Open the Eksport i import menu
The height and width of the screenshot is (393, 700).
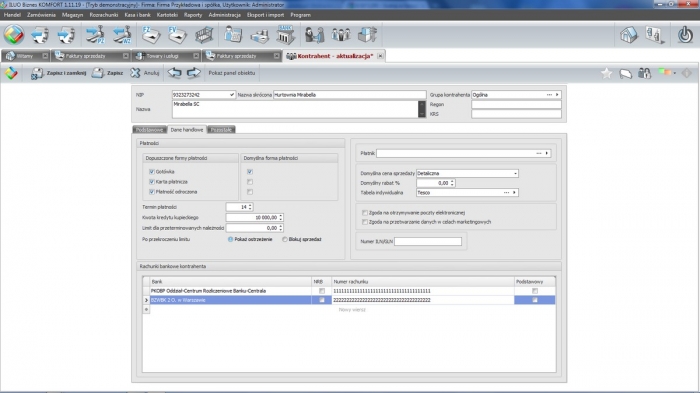tap(265, 15)
